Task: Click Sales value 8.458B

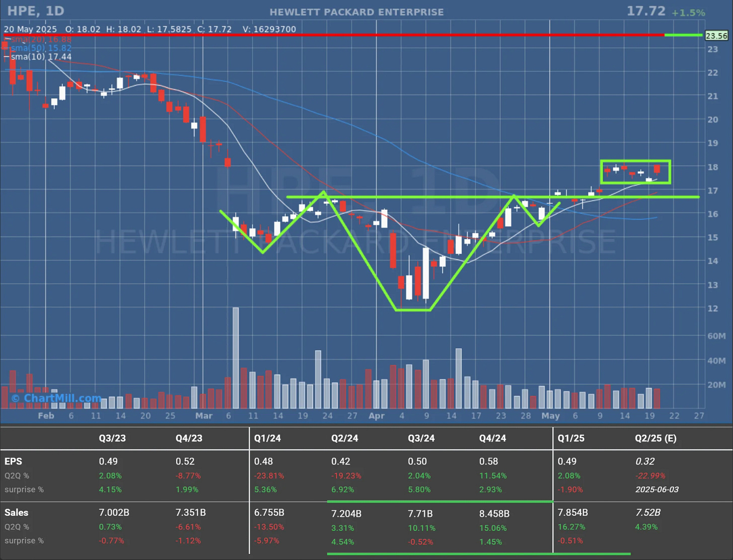Action: (x=494, y=514)
